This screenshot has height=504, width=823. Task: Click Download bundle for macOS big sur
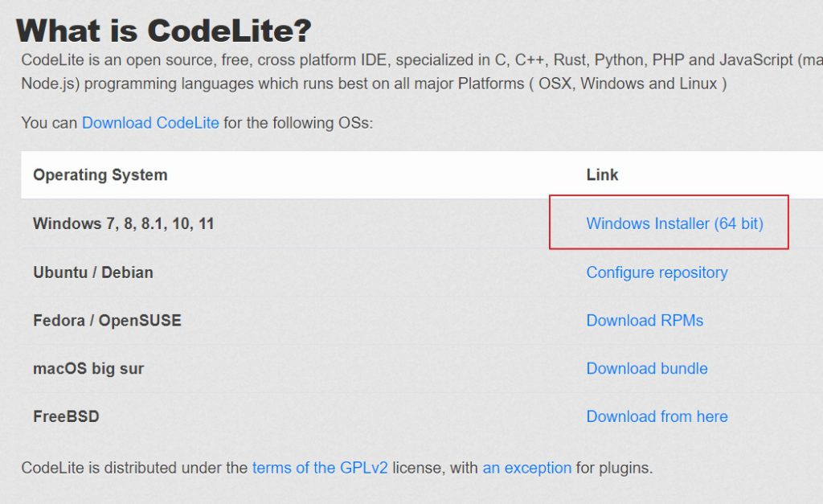[x=647, y=368]
